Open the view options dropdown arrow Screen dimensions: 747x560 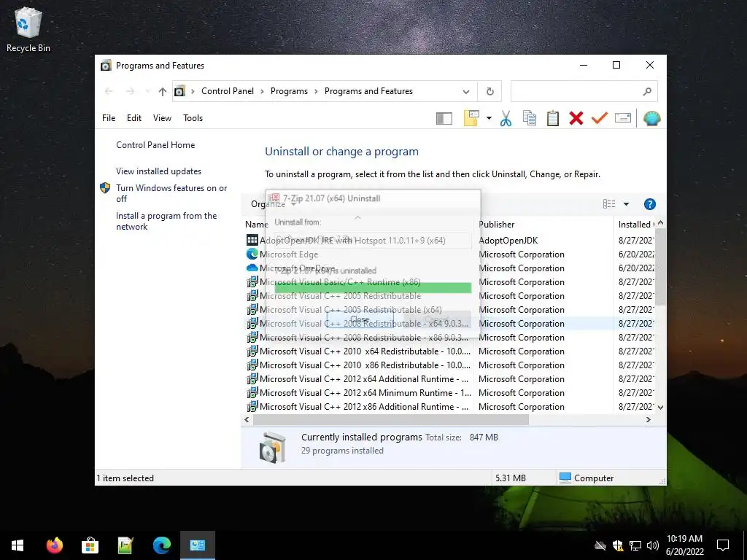626,204
